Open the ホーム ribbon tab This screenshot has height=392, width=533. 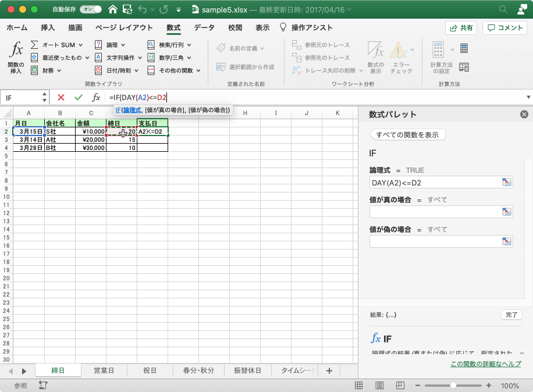click(x=17, y=27)
